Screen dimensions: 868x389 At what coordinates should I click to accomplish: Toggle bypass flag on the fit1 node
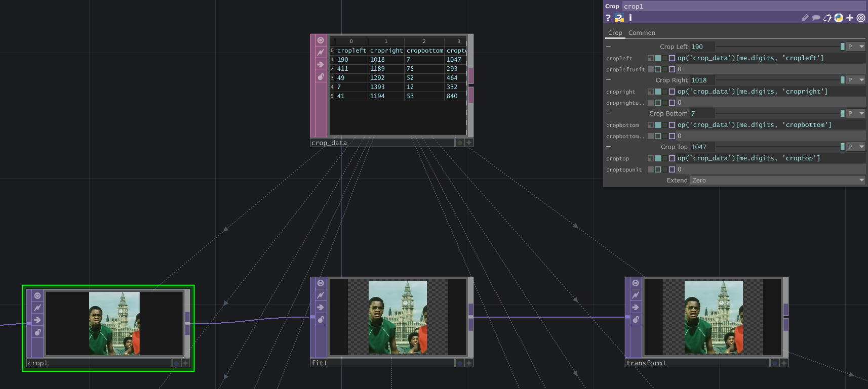click(x=321, y=295)
